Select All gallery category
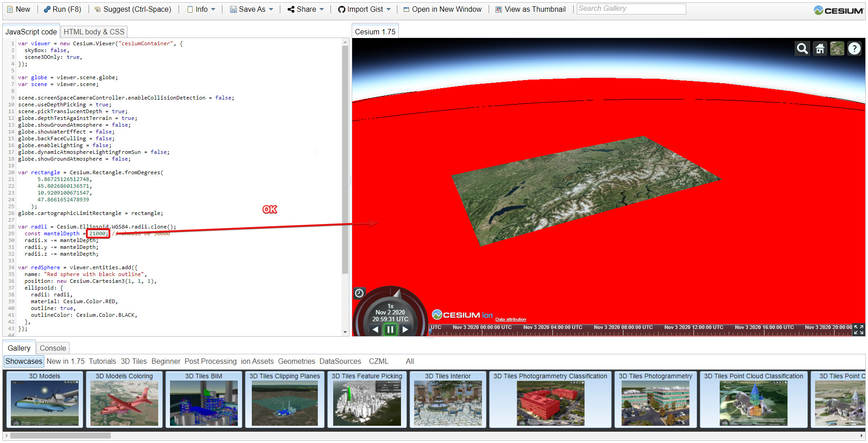 pos(410,361)
